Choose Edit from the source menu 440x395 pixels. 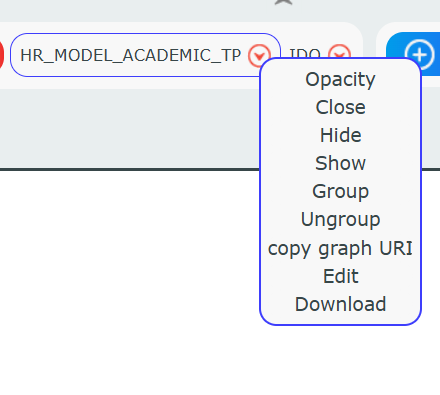[x=340, y=276]
